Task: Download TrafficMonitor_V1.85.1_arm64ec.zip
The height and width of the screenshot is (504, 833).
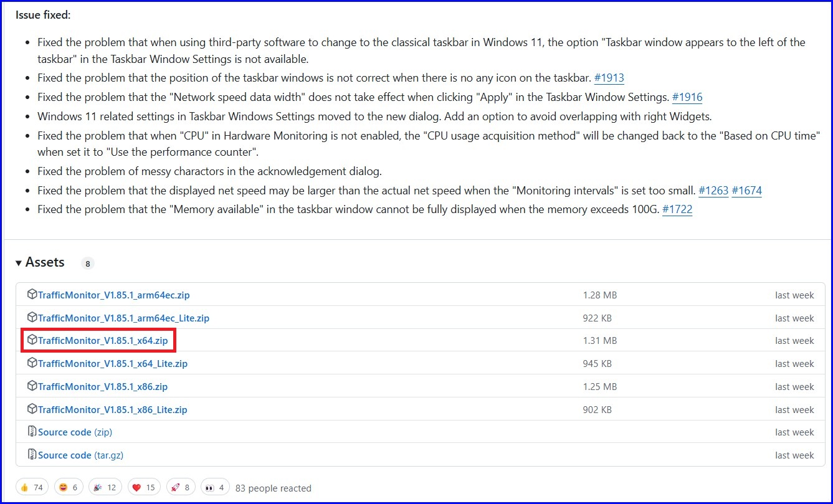Action: point(114,295)
